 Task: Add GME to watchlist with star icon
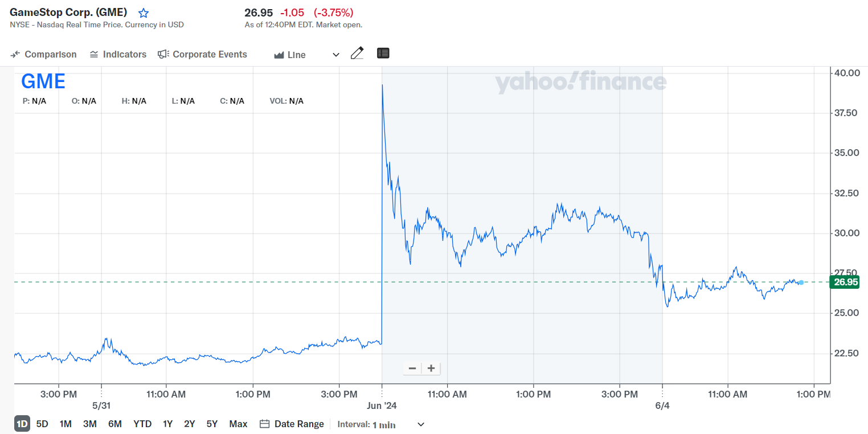pyautogui.click(x=144, y=13)
